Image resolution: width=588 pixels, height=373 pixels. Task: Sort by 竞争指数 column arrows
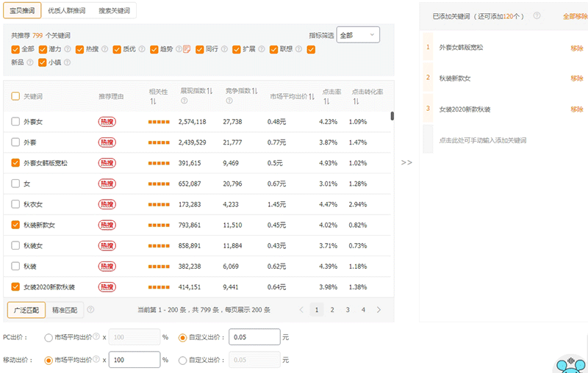coord(254,91)
